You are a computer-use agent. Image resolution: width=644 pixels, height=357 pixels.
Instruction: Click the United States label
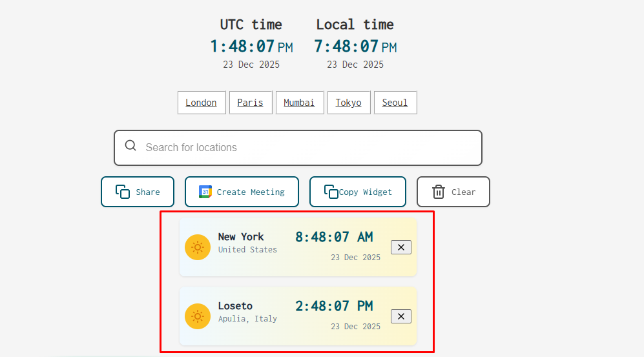tap(247, 249)
